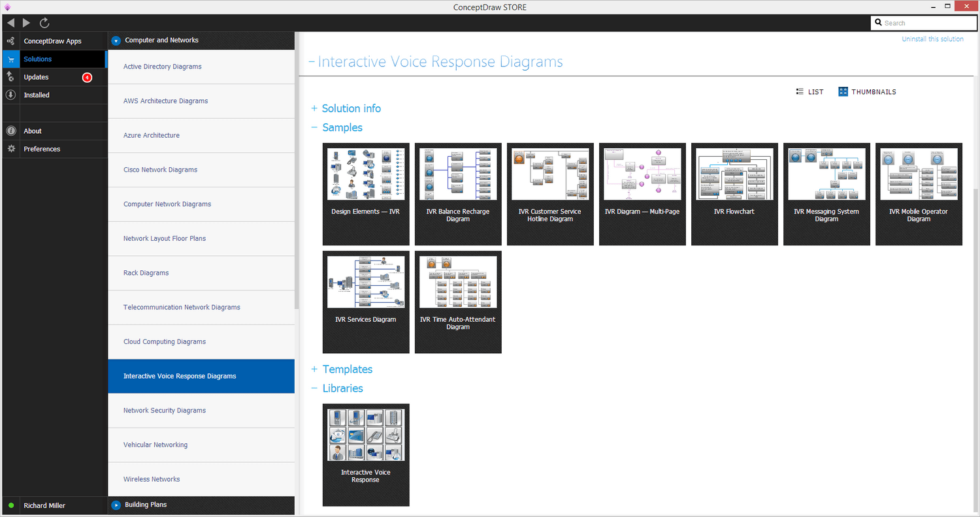The image size is (980, 517).
Task: Open Design Elements — IVR sample thumbnail
Action: 366,194
